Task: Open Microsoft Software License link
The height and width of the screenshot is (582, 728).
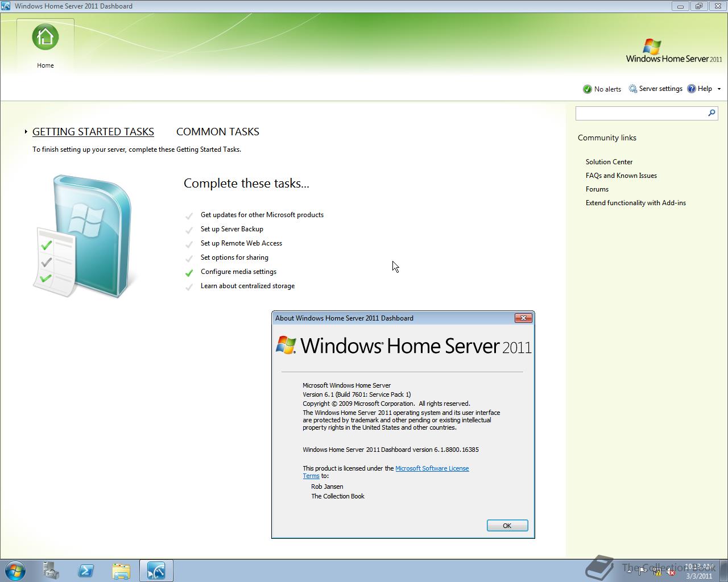Action: pyautogui.click(x=432, y=468)
